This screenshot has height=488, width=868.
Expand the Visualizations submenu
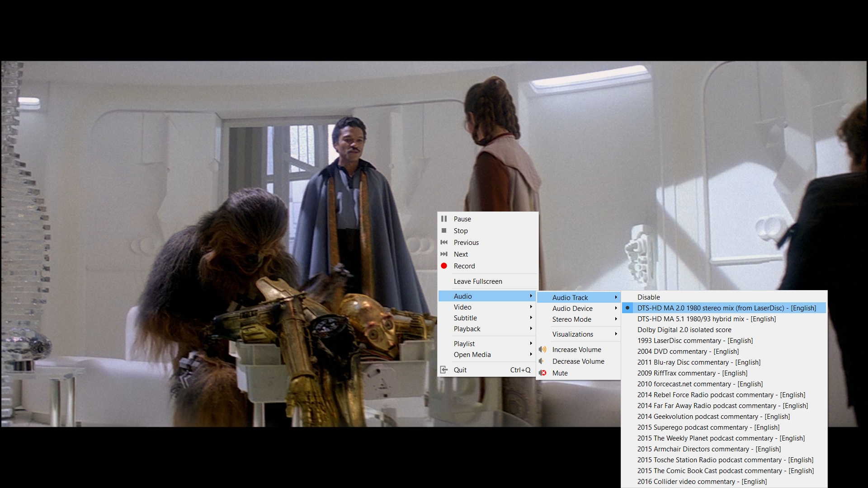coord(578,334)
